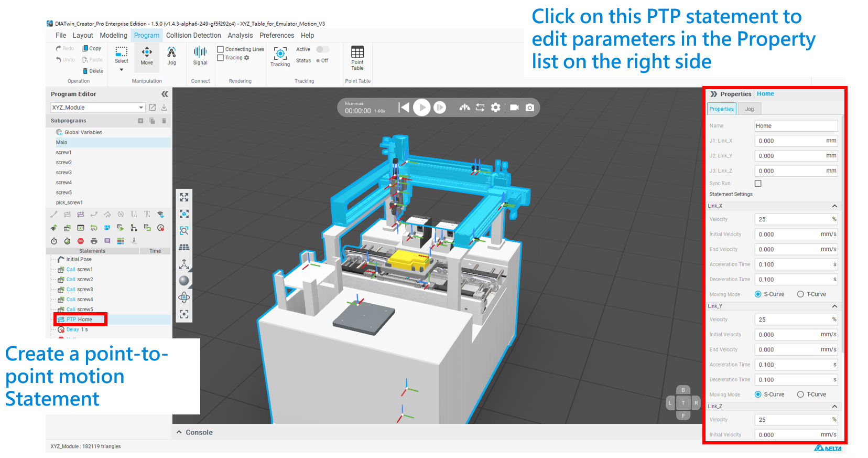This screenshot has height=458, width=868.
Task: Click the Link_X Velocity input field
Action: (x=796, y=219)
